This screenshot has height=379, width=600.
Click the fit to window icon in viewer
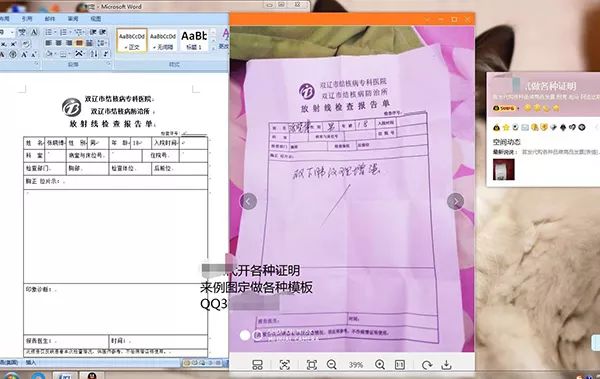click(x=312, y=365)
